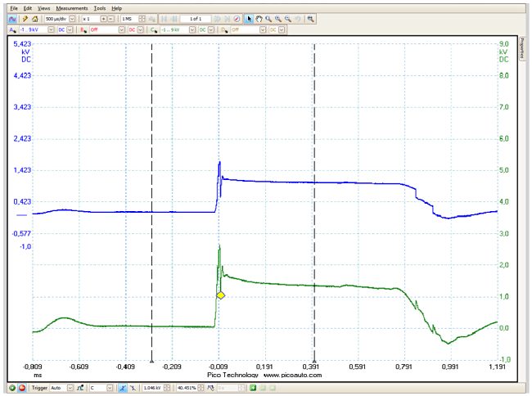Select the pointer arrow tool
This screenshot has height=396, width=532.
click(x=250, y=18)
